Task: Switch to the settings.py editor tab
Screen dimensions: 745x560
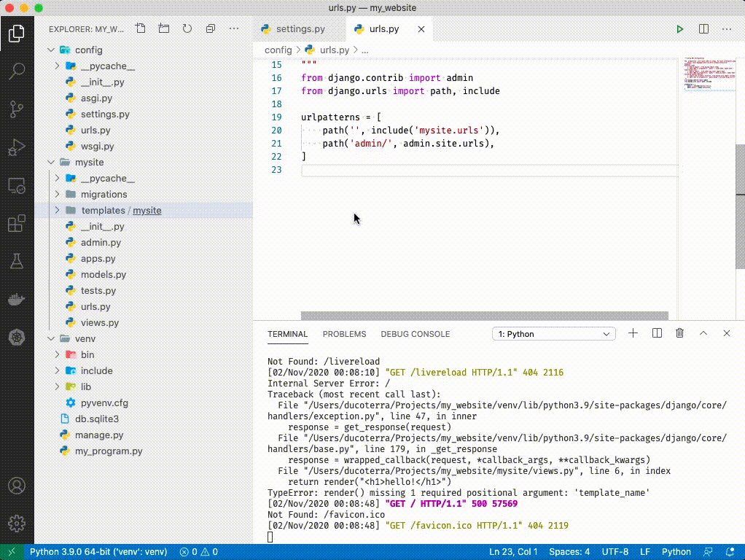Action: point(300,29)
